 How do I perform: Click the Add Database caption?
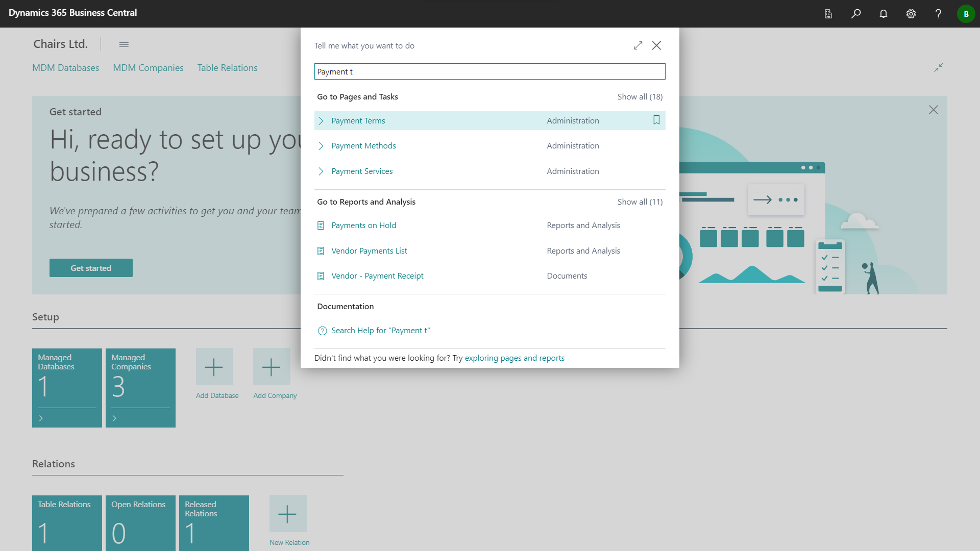[x=217, y=396]
